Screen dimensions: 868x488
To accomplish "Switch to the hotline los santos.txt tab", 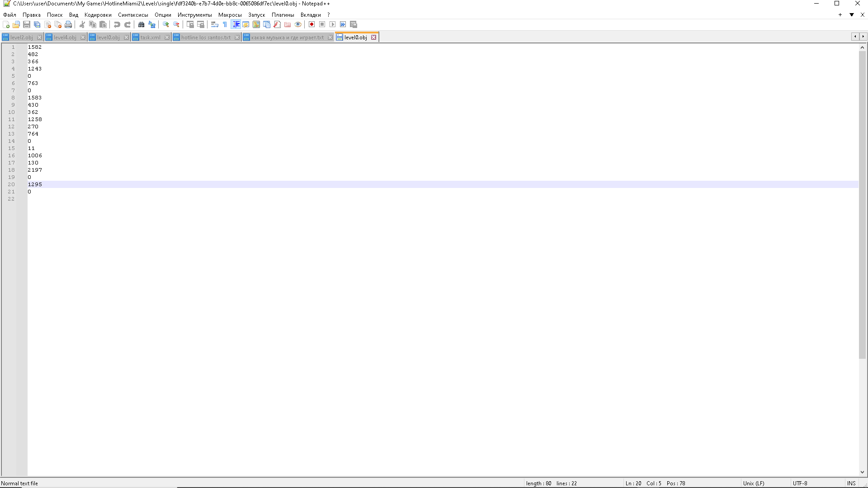I will (x=206, y=38).
